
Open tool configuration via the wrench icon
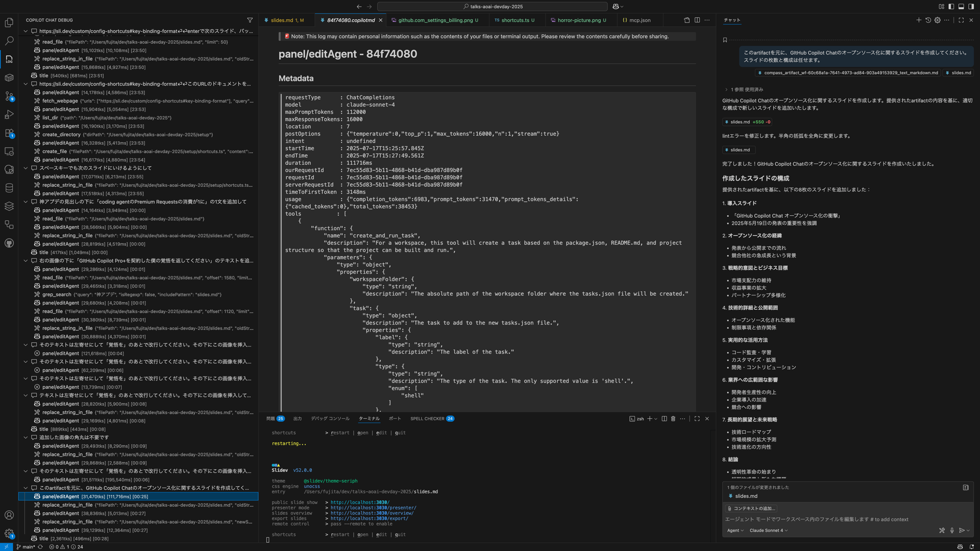pos(942,530)
